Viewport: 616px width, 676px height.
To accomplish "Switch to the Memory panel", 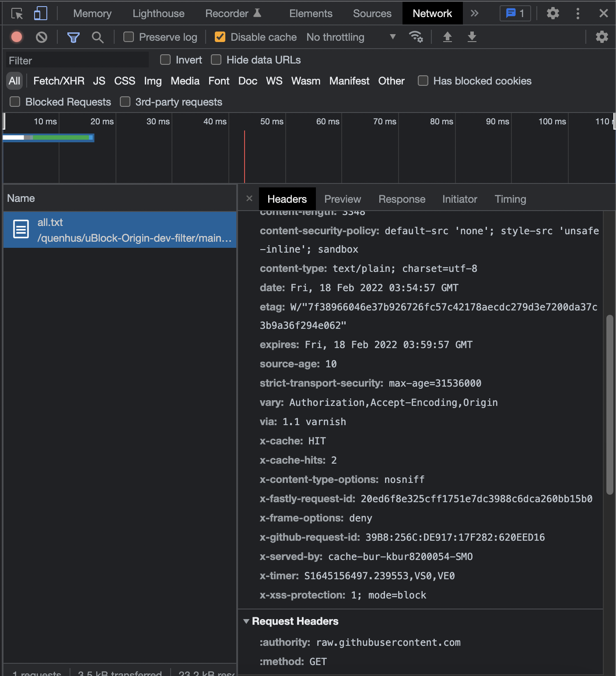I will (x=92, y=14).
